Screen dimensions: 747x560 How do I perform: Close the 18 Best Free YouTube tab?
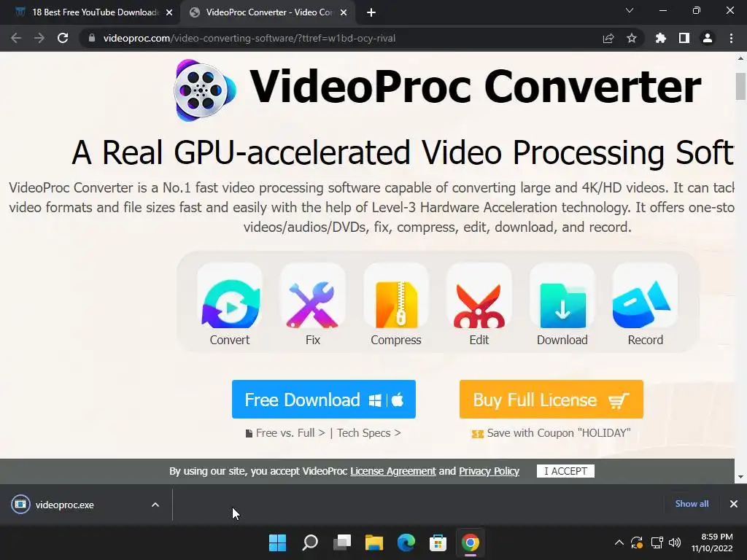169,13
